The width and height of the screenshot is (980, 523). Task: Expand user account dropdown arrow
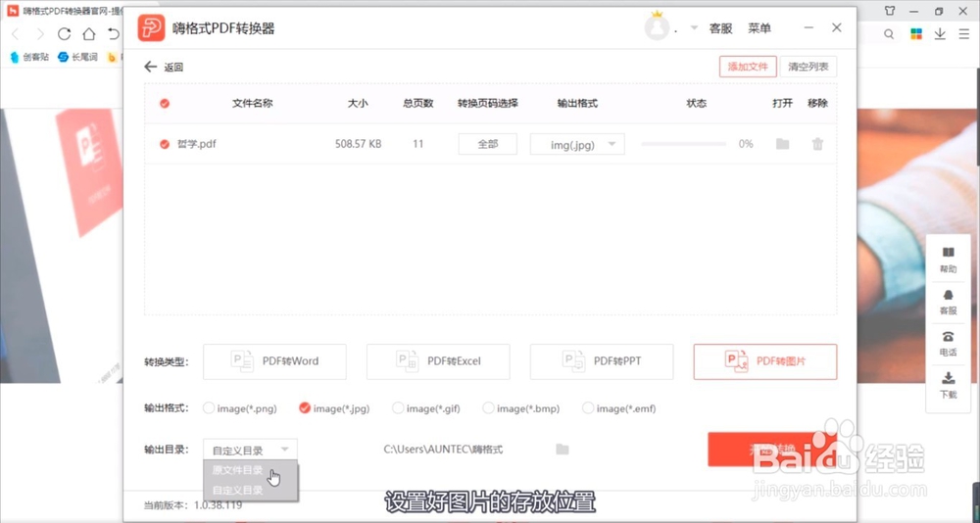[694, 28]
